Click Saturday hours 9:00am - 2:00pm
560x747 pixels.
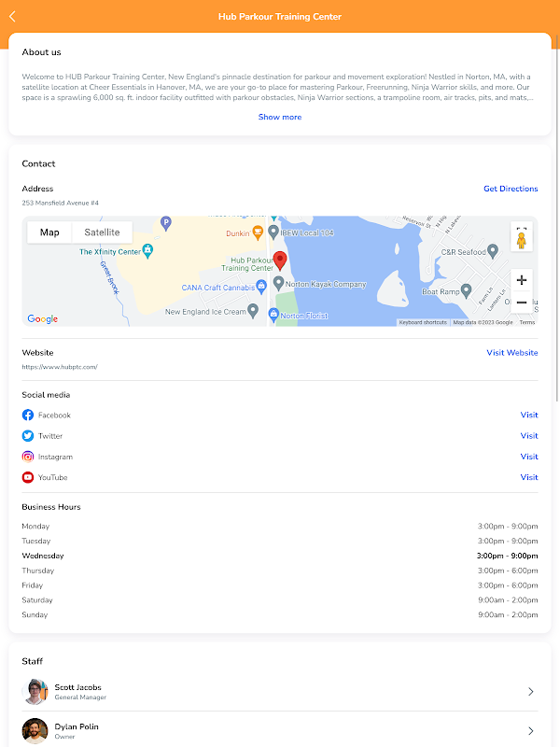[x=508, y=600]
